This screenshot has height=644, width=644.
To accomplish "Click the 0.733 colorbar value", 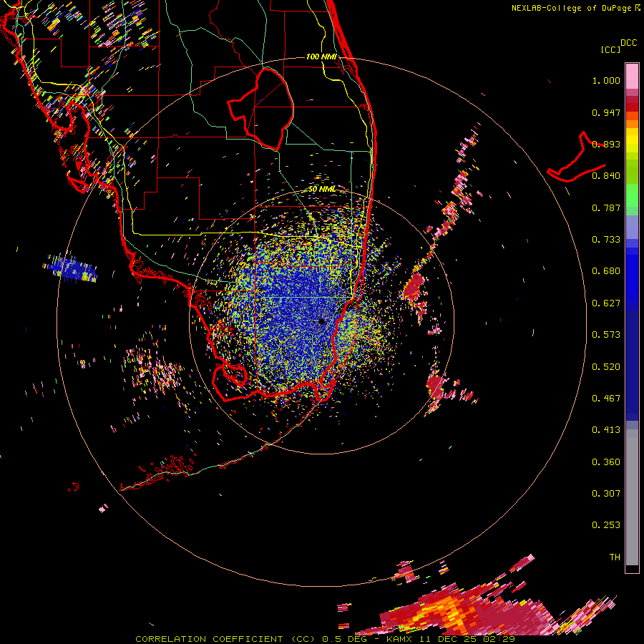I will click(x=606, y=240).
